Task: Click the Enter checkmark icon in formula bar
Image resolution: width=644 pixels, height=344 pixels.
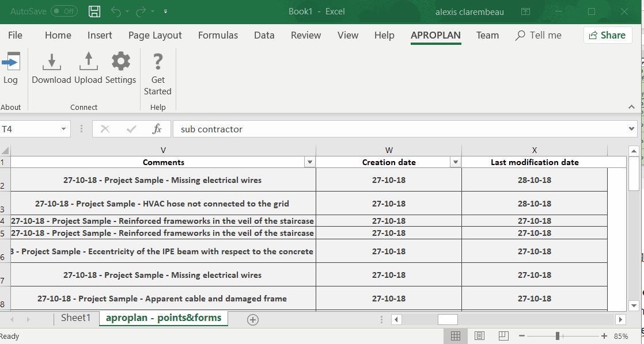Action: click(131, 129)
